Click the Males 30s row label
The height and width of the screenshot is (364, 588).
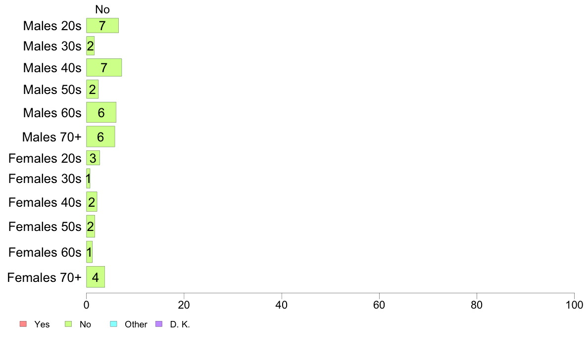coord(52,46)
